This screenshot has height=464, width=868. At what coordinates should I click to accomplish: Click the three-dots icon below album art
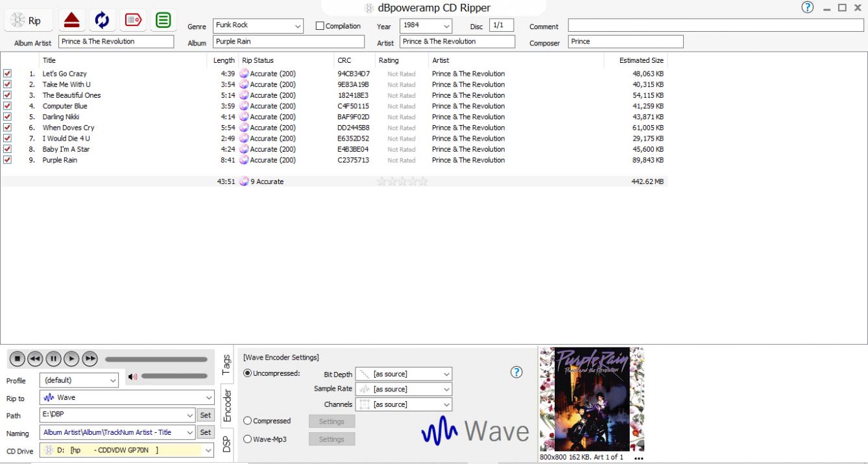click(x=638, y=458)
